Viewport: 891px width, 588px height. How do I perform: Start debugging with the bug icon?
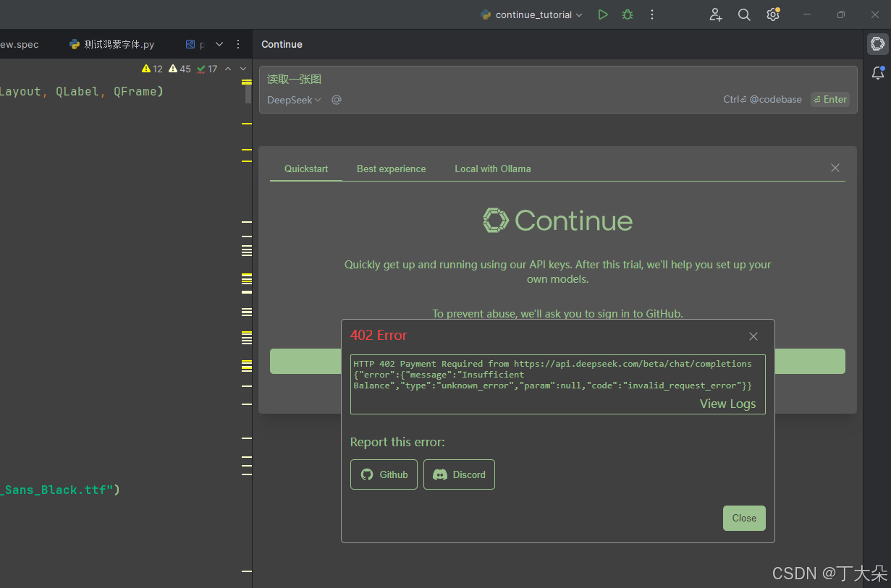(x=628, y=14)
